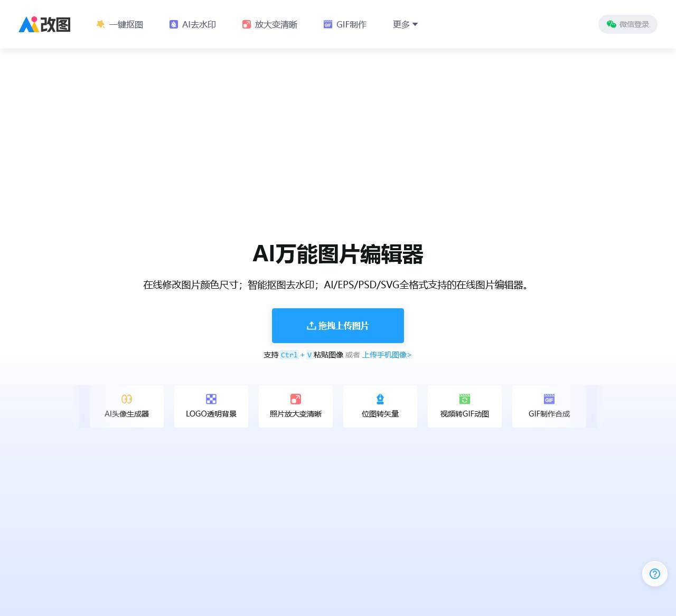Screen dimensions: 676x616
Task: Click the GIF制作合成 filmstrip icon
Action: click(549, 399)
